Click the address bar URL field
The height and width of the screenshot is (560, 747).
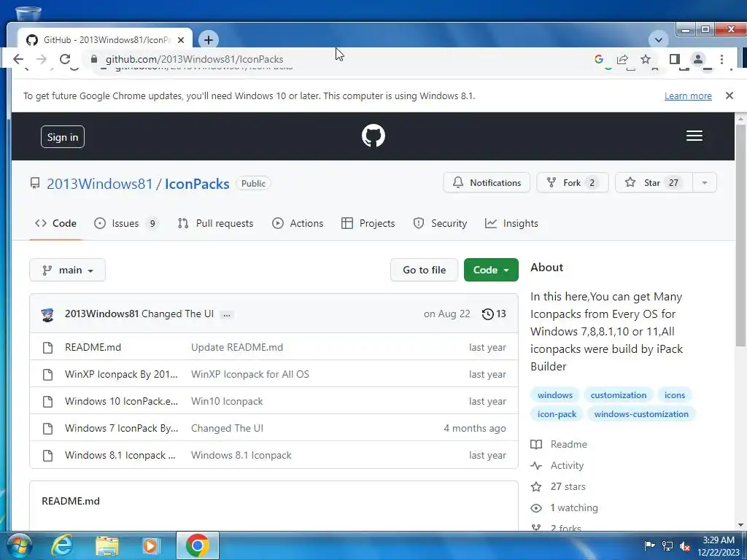[x=333, y=59]
